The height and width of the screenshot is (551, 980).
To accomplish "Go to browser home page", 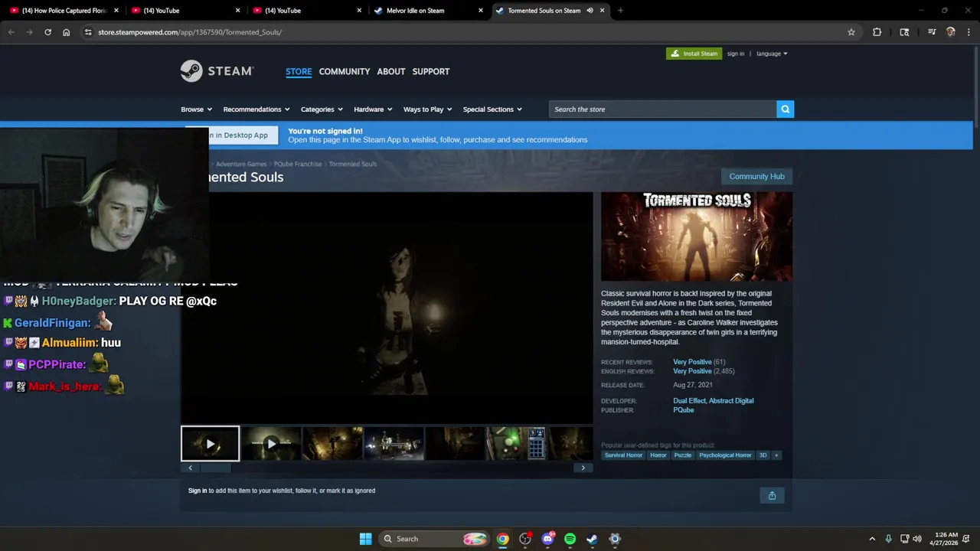I will pos(66,32).
